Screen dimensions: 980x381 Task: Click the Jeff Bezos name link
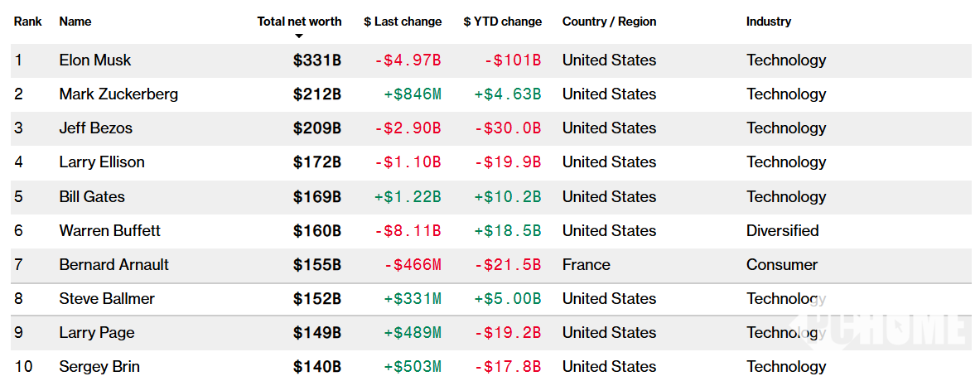point(96,128)
